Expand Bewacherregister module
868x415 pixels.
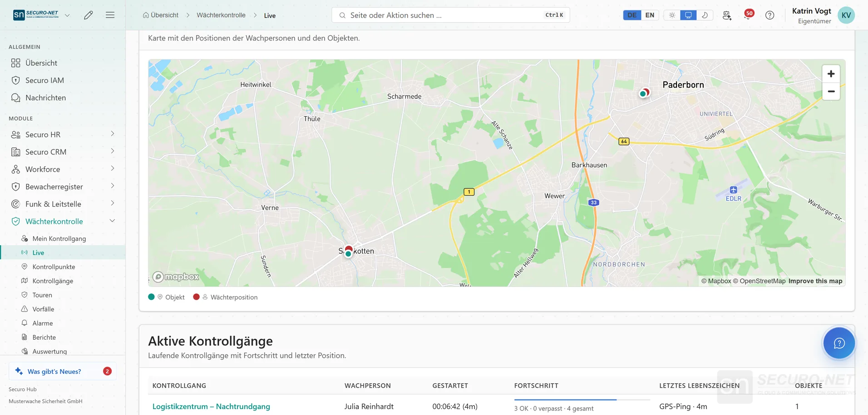(63, 187)
